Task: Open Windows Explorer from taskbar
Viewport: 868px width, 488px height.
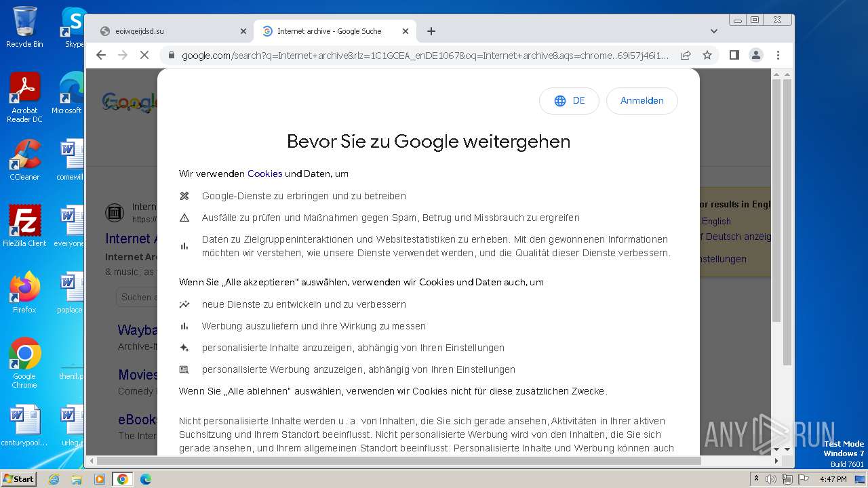Action: click(77, 479)
